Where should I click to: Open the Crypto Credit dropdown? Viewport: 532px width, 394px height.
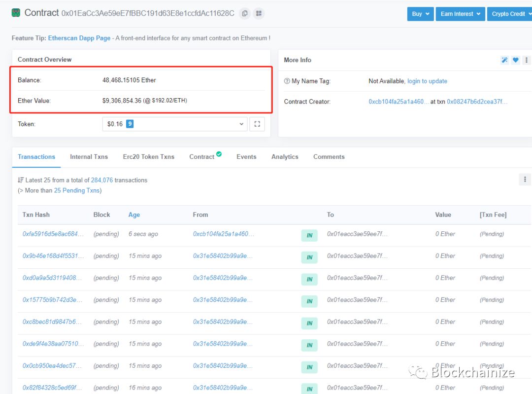tap(510, 14)
